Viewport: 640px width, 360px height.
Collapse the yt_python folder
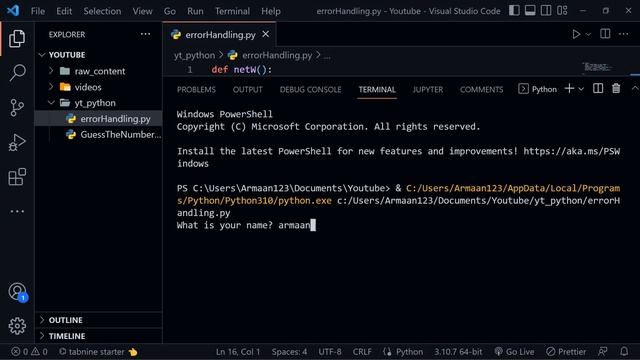click(x=98, y=103)
